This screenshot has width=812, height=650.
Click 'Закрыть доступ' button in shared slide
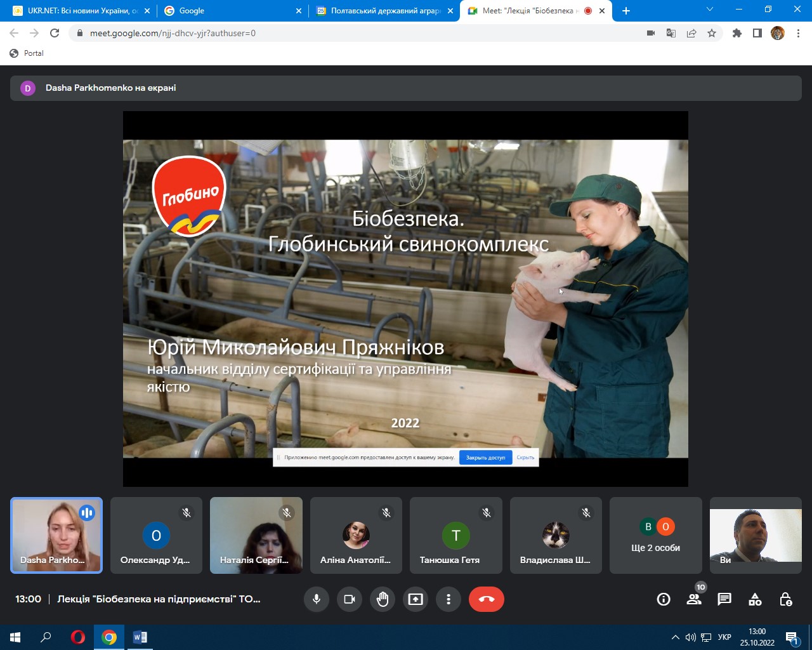[x=485, y=458]
